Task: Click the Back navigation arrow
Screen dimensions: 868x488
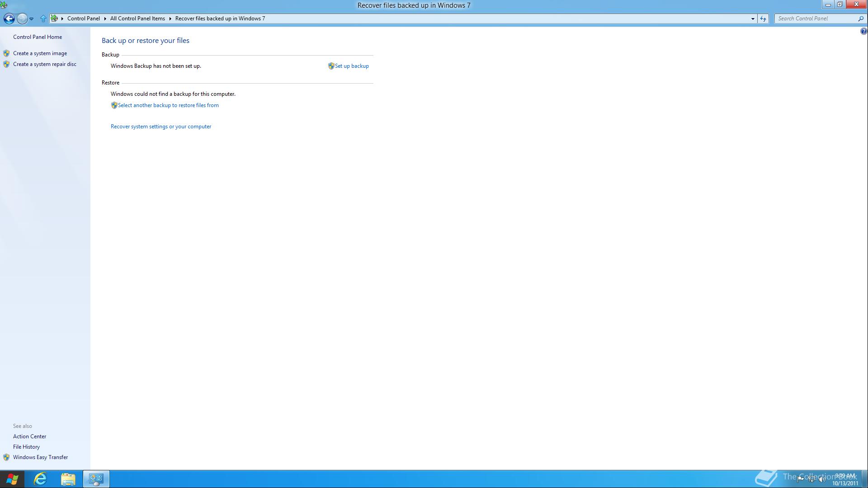Action: (9, 19)
